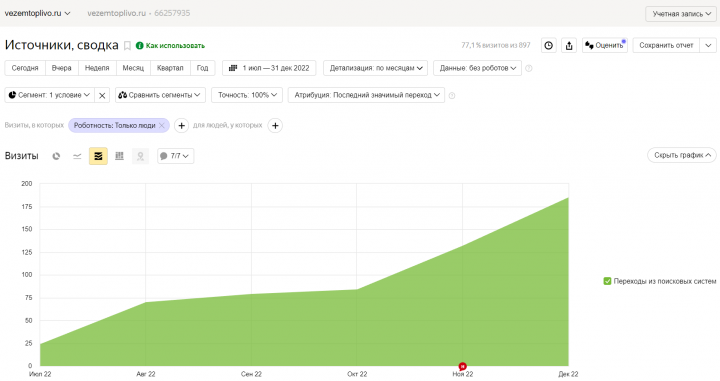Open report history clock icon
This screenshot has width=720, height=381.
click(x=548, y=45)
